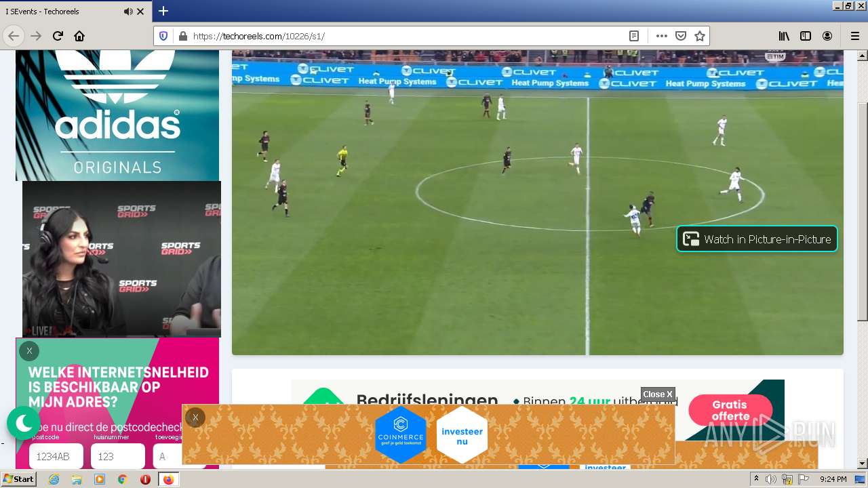Open the Windows Start menu
This screenshot has width=868, height=488.
pyautogui.click(x=18, y=479)
